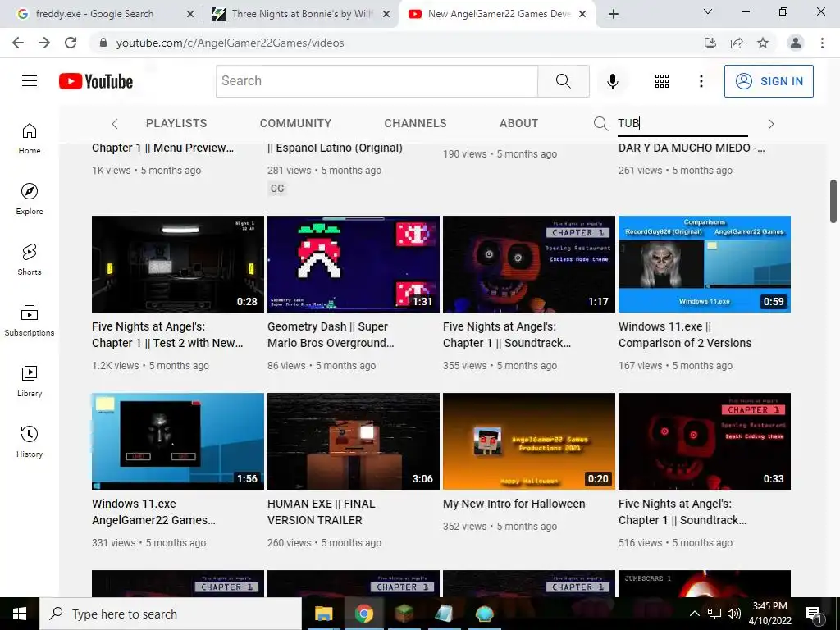Switch to the ABOUT tab
This screenshot has width=840, height=630.
pos(518,123)
